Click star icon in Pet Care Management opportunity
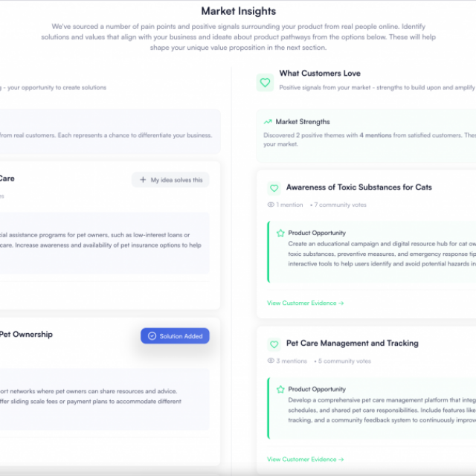 click(x=280, y=389)
